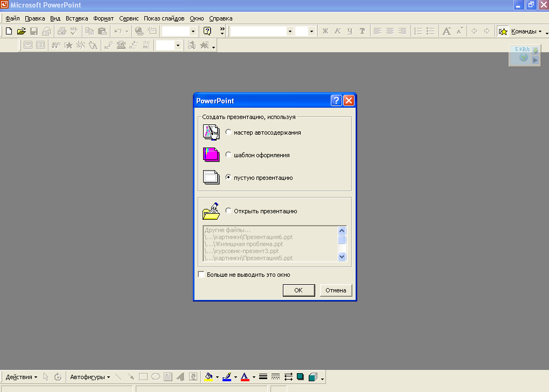The width and height of the screenshot is (549, 392).
Task: Click the Help question mark toolbar icon
Action: tap(207, 31)
